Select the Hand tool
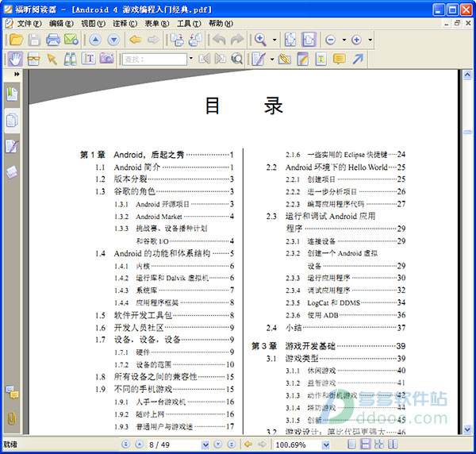 (15, 59)
